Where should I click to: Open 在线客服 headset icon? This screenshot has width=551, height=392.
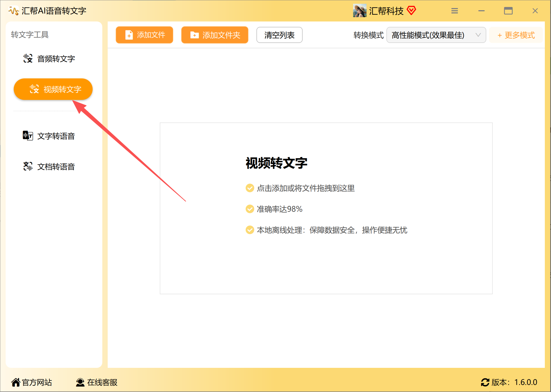[x=80, y=382]
